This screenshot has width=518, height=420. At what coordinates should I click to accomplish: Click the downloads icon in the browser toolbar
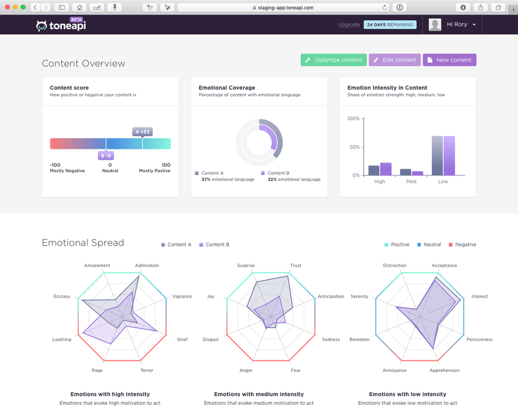pos(464,7)
